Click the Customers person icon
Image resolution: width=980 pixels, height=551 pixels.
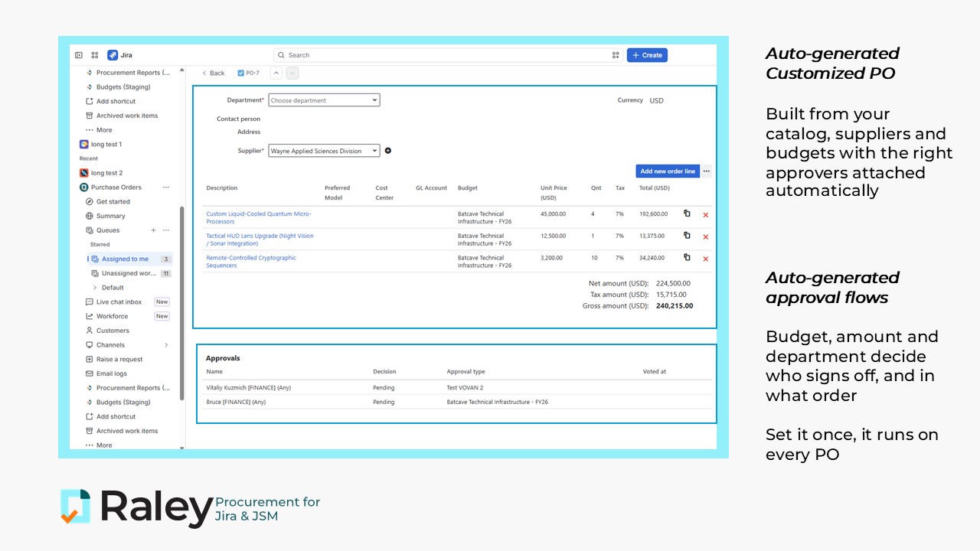tap(90, 331)
